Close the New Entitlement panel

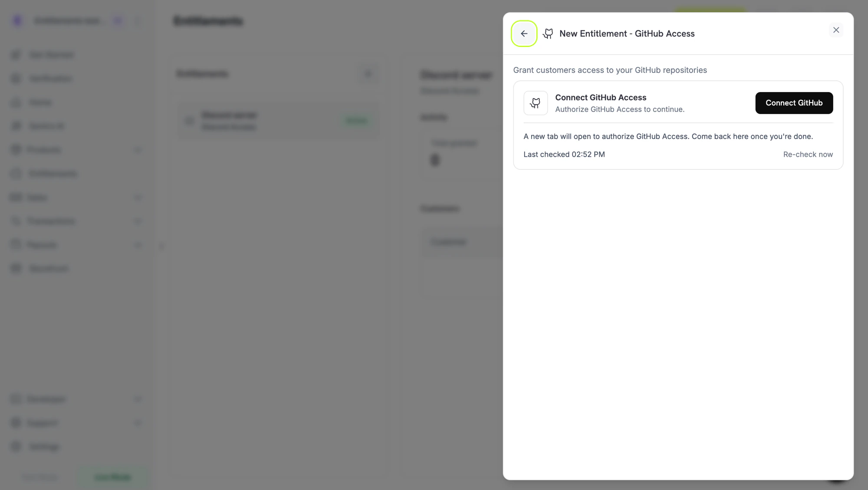click(836, 30)
